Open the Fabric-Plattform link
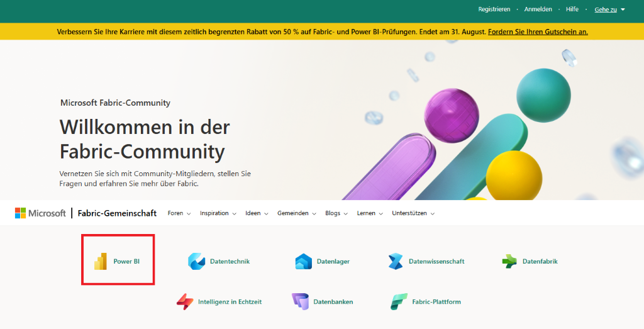The height and width of the screenshot is (329, 644). click(436, 301)
